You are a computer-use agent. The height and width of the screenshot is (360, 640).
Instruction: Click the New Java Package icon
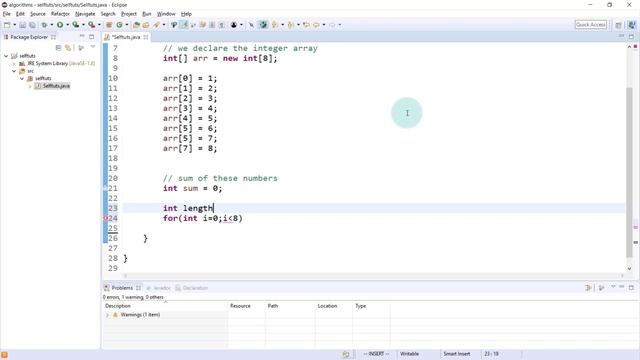109,25
